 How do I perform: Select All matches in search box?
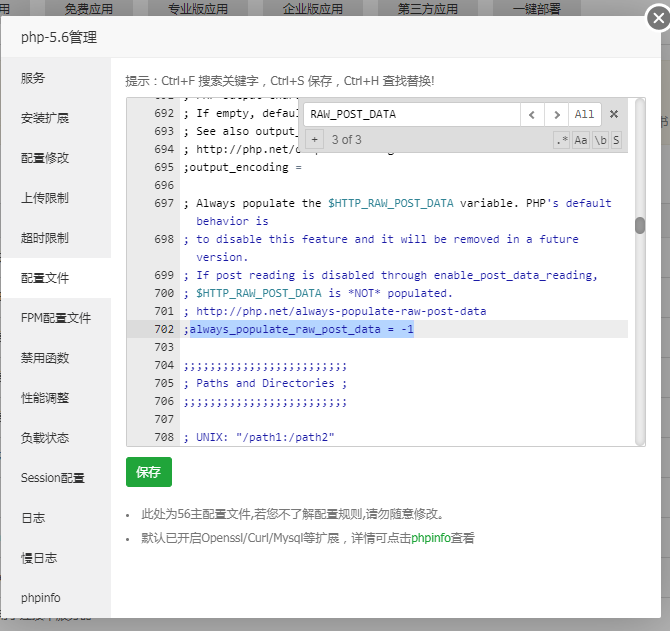[x=584, y=114]
